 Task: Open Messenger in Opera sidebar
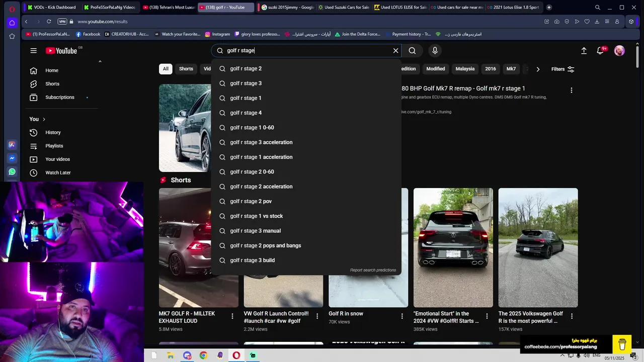[x=12, y=158]
